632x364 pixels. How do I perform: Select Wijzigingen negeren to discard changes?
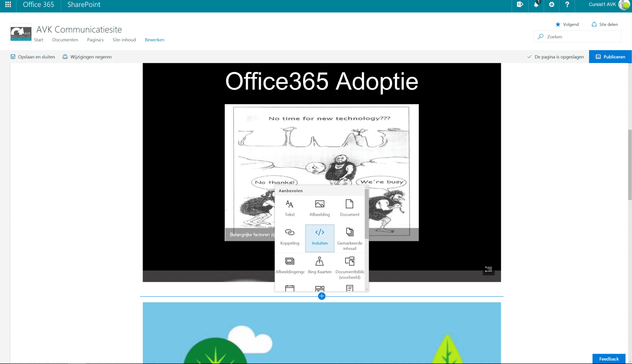tap(87, 57)
